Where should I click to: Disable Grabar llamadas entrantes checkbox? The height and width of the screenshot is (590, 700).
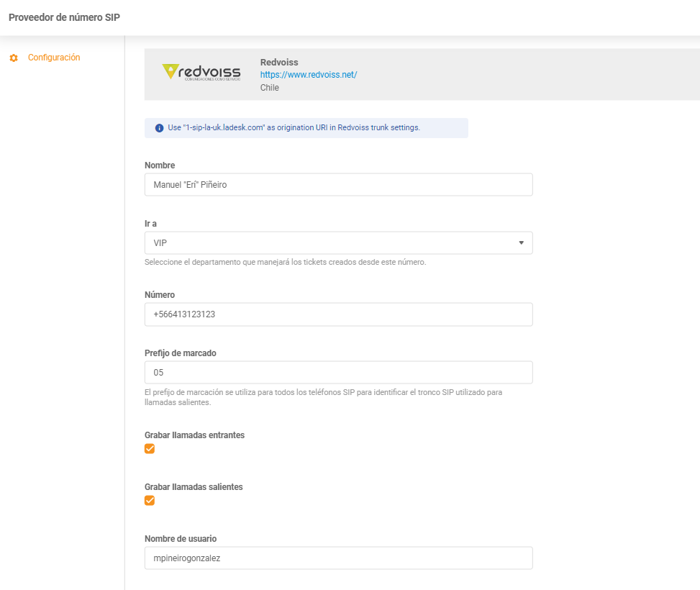[150, 449]
